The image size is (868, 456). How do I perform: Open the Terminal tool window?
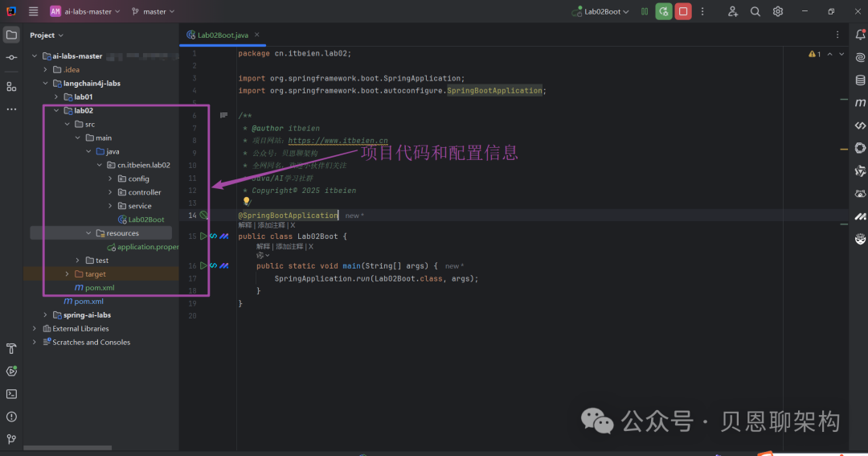(x=11, y=394)
